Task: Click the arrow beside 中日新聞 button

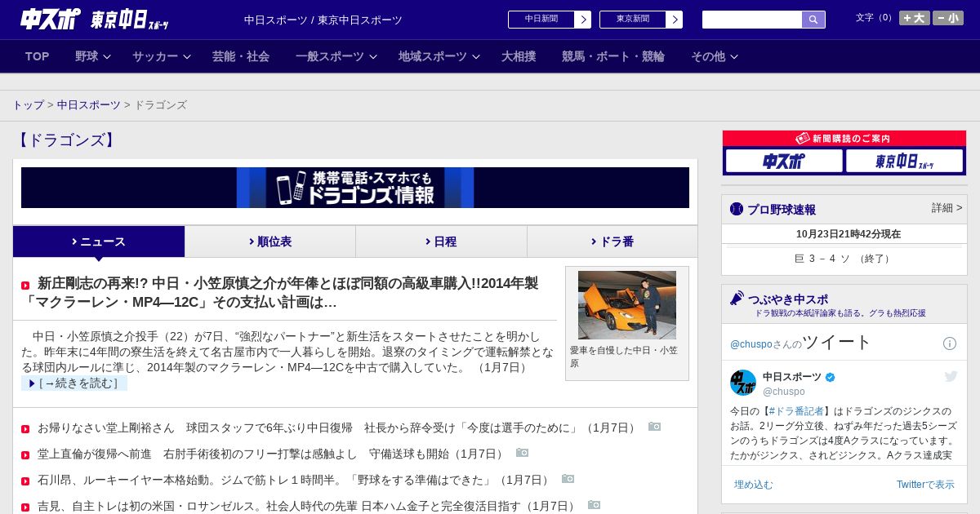Action: point(582,20)
